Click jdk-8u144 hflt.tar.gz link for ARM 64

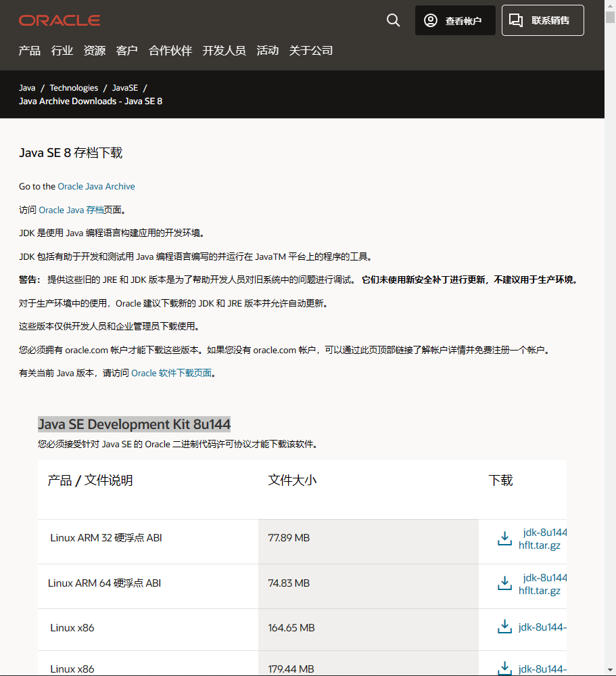(x=542, y=584)
